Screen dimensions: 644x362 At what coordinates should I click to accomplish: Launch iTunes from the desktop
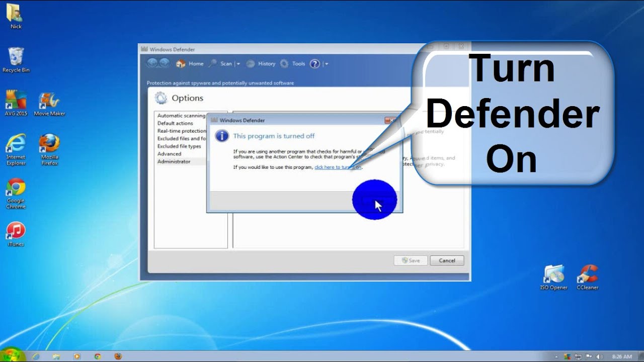[16, 234]
